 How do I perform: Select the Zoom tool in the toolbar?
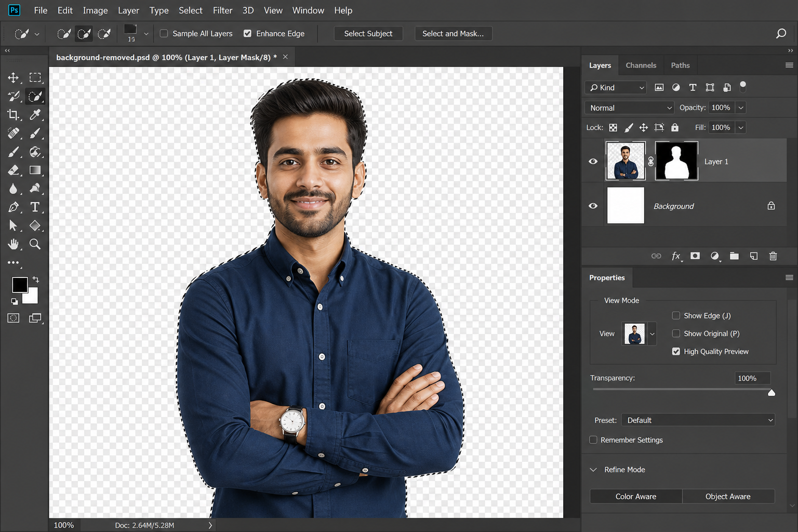pyautogui.click(x=35, y=244)
